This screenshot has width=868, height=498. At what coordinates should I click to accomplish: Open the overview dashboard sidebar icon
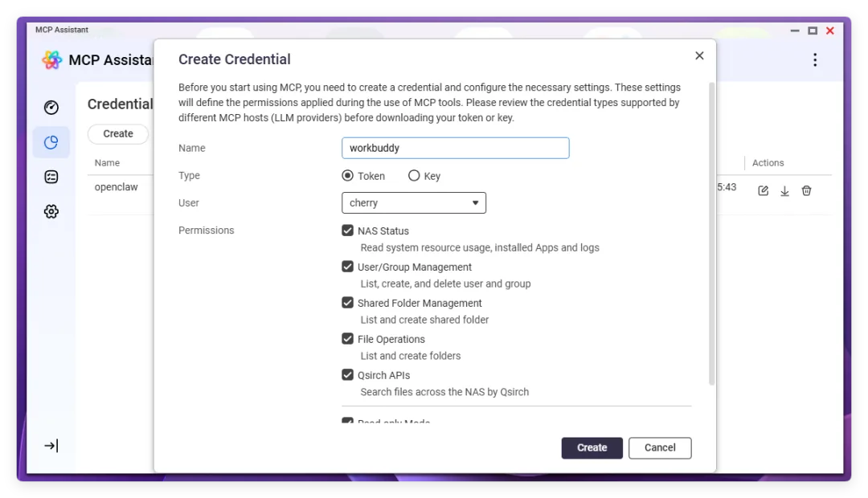point(51,108)
